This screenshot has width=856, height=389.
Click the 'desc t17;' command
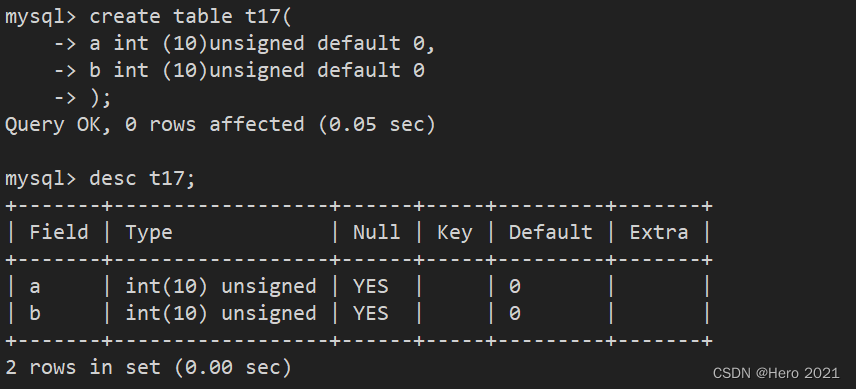pyautogui.click(x=142, y=178)
